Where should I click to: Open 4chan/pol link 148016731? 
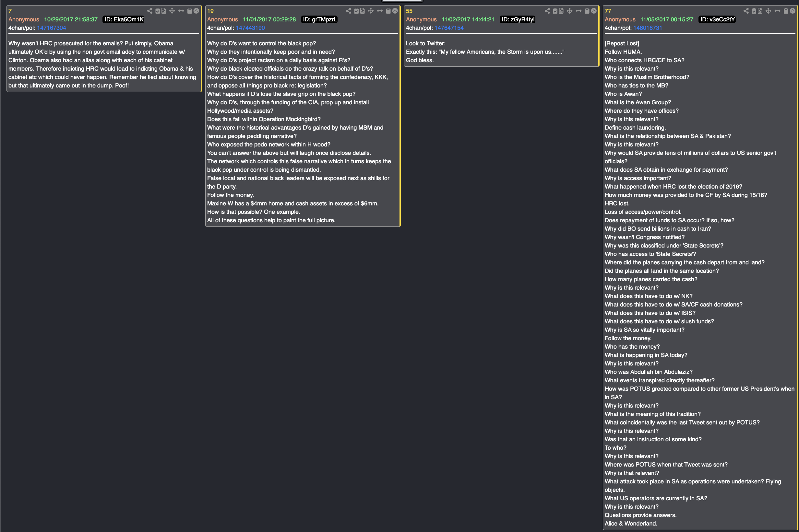click(648, 28)
